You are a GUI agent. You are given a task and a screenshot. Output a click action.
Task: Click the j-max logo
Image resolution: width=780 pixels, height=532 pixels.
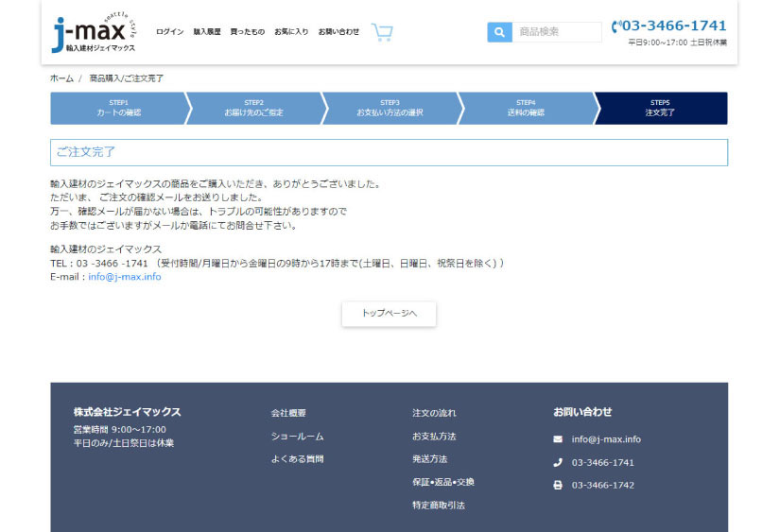[94, 32]
